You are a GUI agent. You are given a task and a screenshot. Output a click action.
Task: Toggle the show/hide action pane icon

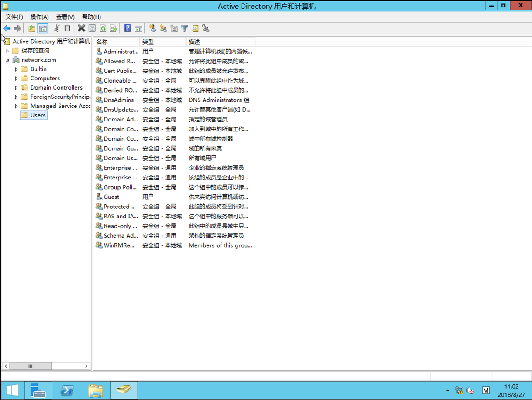click(x=138, y=28)
